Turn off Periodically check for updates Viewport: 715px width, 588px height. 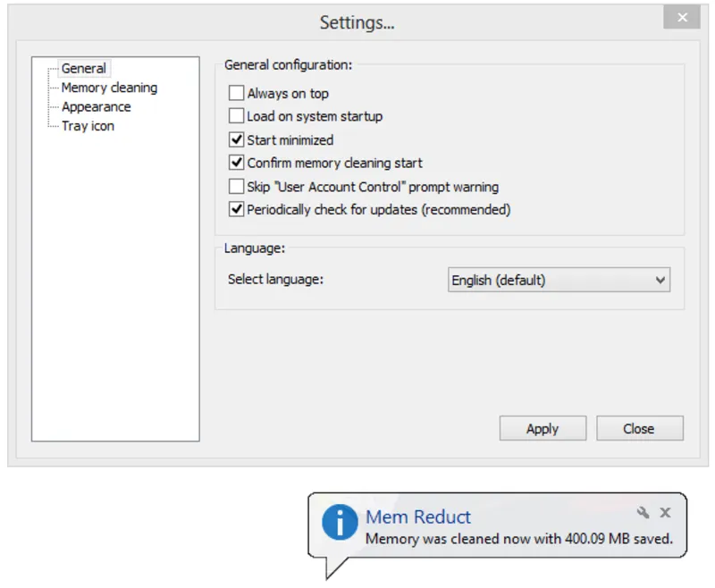[x=237, y=210]
